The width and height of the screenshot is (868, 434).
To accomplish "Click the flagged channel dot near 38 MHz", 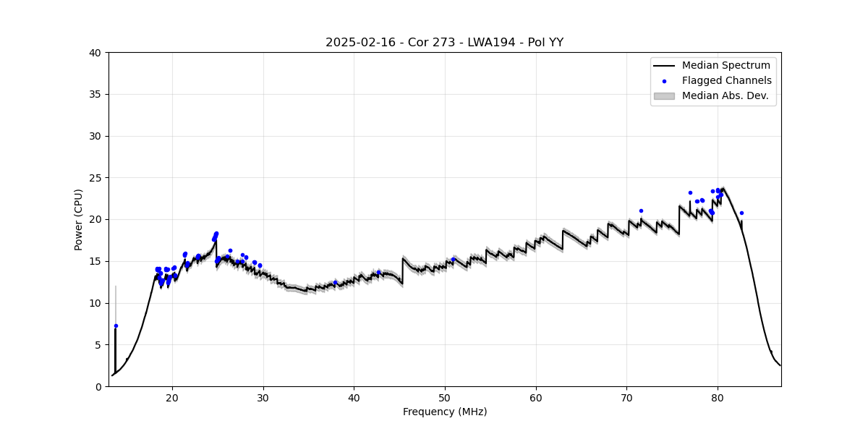I will (335, 282).
